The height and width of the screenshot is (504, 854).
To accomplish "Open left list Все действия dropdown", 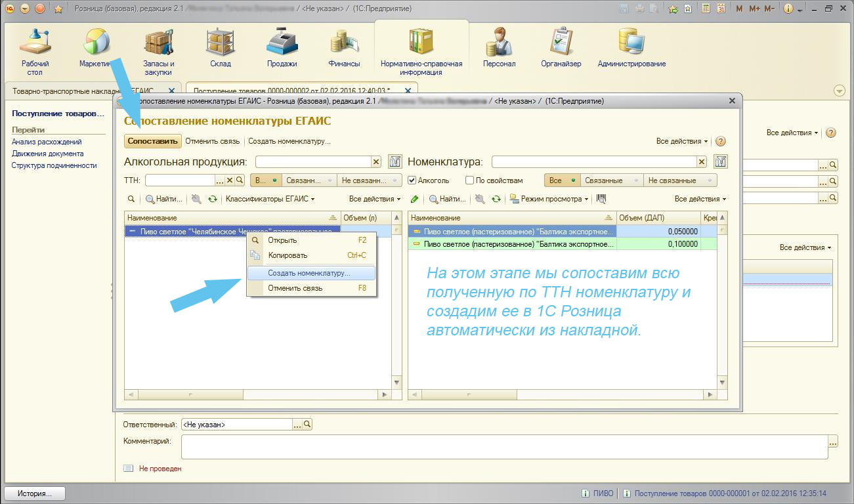I will click(375, 199).
